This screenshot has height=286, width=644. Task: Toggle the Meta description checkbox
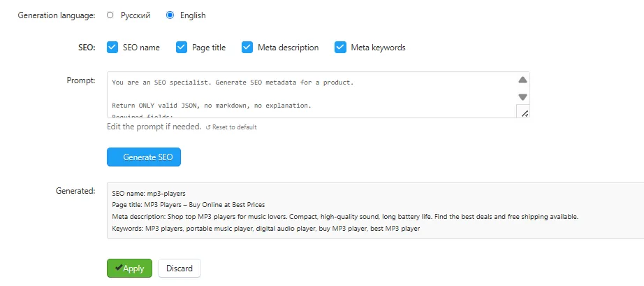coord(247,48)
